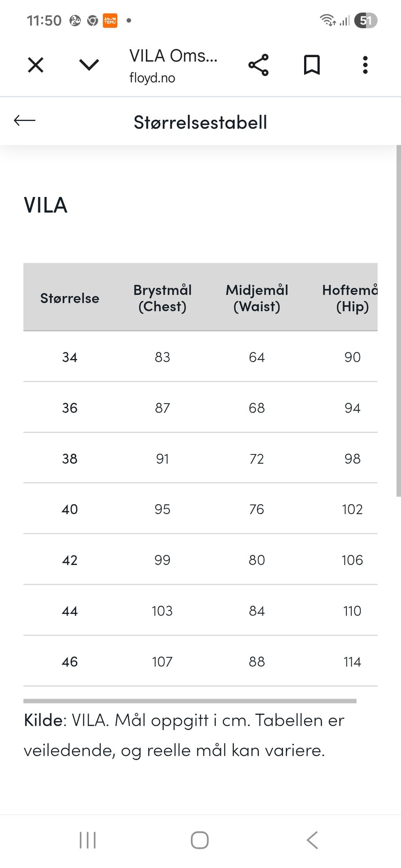Close the in-app browser tab
This screenshot has height=868, width=401.
36,65
